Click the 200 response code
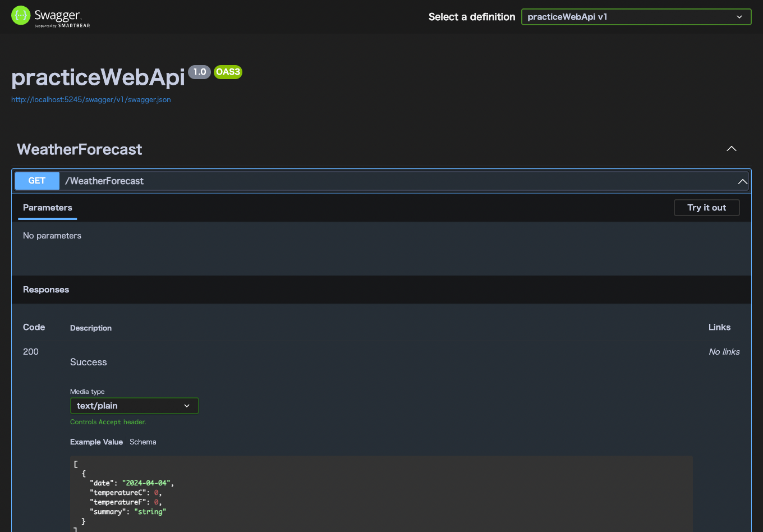 click(x=31, y=352)
